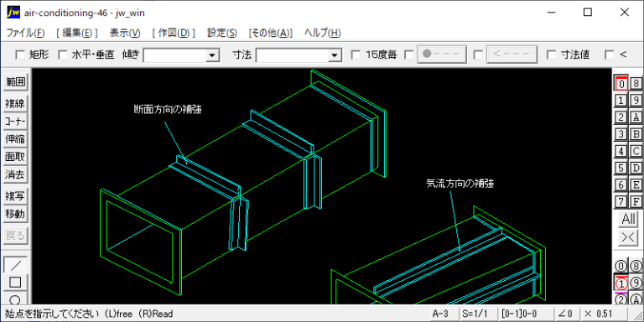Click layer D square button
Screen dimensions: 644x322
pos(636,168)
